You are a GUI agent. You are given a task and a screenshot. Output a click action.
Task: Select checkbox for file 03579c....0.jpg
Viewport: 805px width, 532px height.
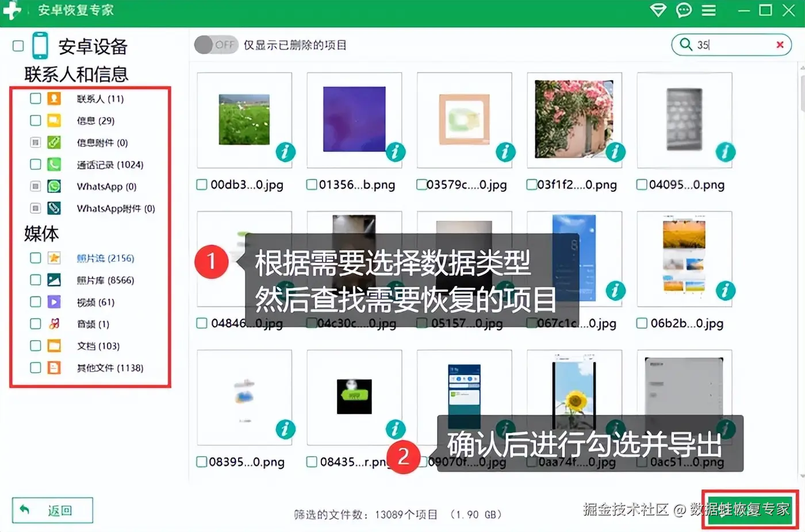[x=421, y=184]
